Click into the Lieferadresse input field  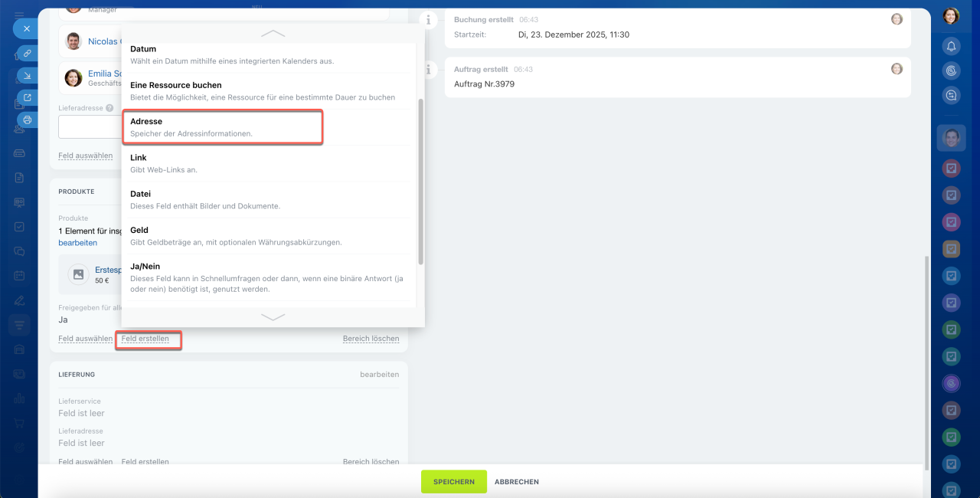click(x=90, y=126)
